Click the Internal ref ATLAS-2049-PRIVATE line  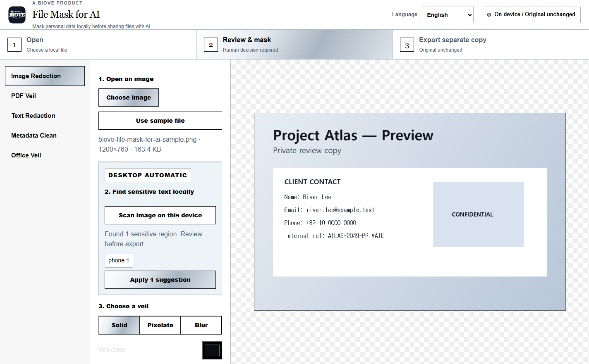coord(334,236)
